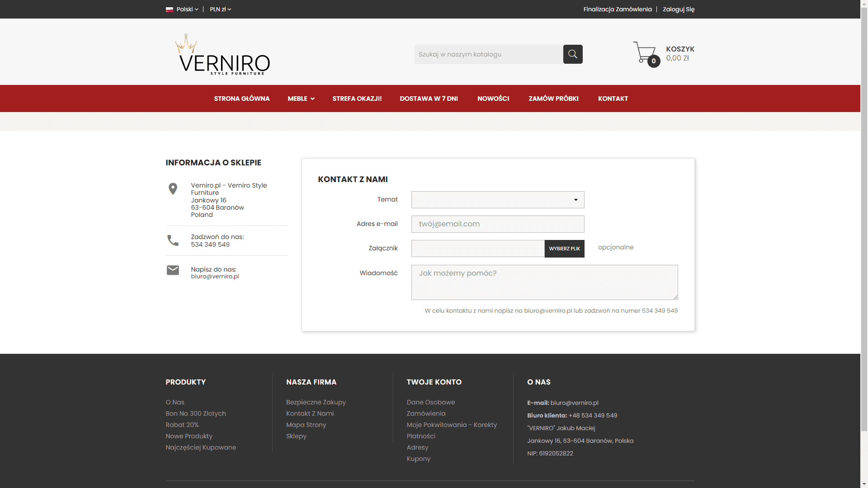This screenshot has height=488, width=868.
Task: Click the envelope mail icon
Action: (173, 270)
